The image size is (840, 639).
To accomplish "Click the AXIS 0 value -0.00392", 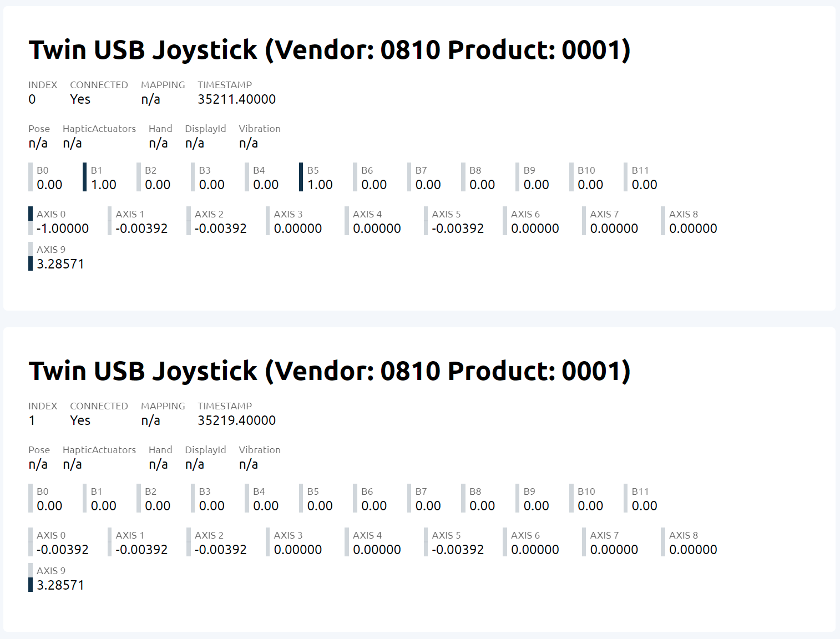I will [63, 550].
